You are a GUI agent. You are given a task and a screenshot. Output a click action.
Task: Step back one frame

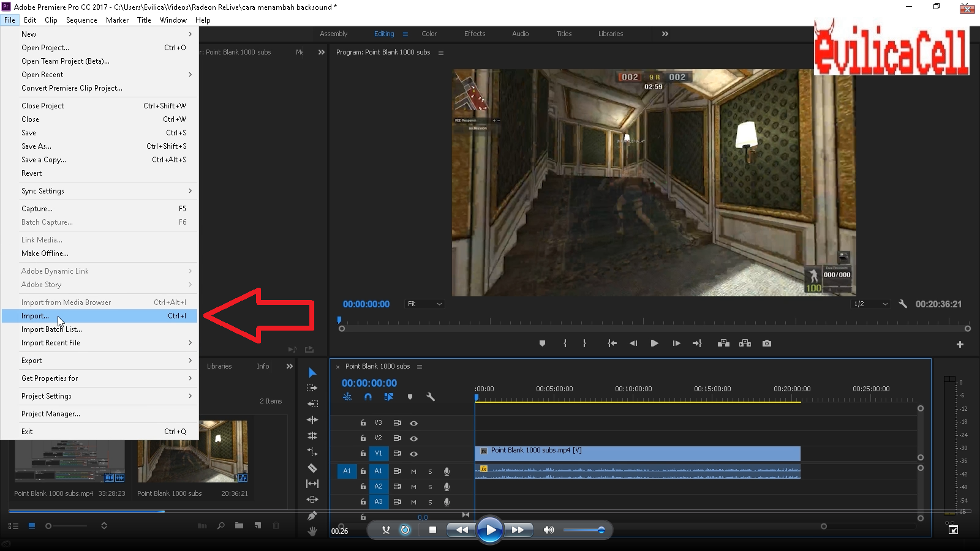[633, 343]
